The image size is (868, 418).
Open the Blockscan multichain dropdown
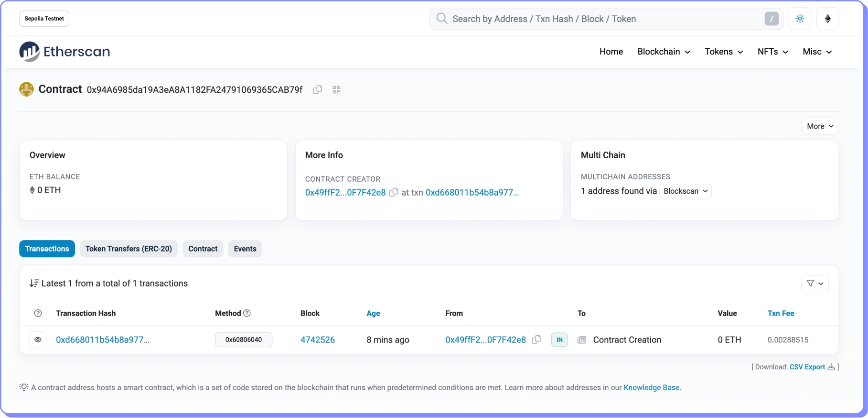pos(685,191)
